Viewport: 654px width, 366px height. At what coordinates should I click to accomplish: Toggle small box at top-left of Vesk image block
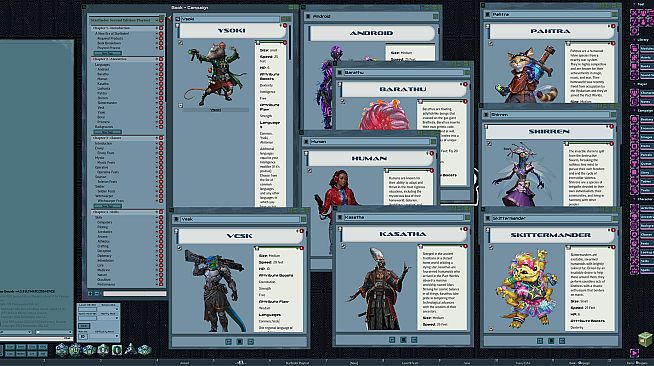[x=179, y=248]
